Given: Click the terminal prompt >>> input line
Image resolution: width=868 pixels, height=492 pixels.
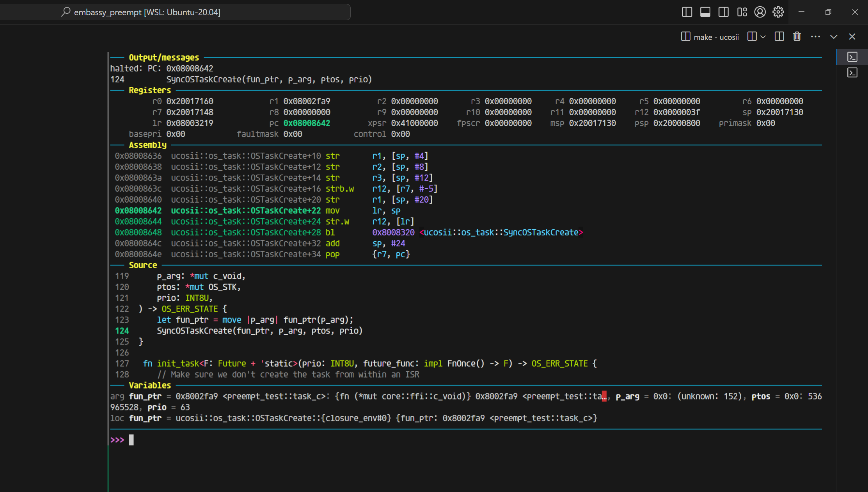Looking at the screenshot, I should [x=466, y=440].
